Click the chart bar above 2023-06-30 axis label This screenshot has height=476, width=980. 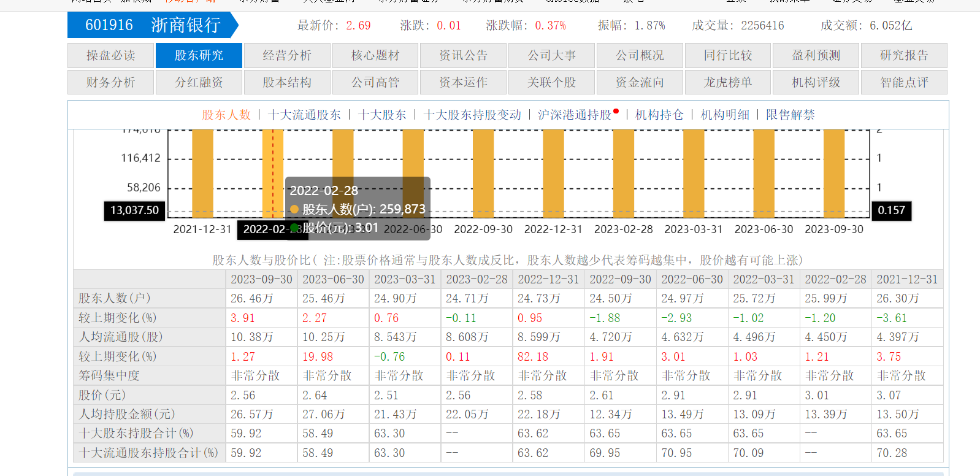point(764,174)
